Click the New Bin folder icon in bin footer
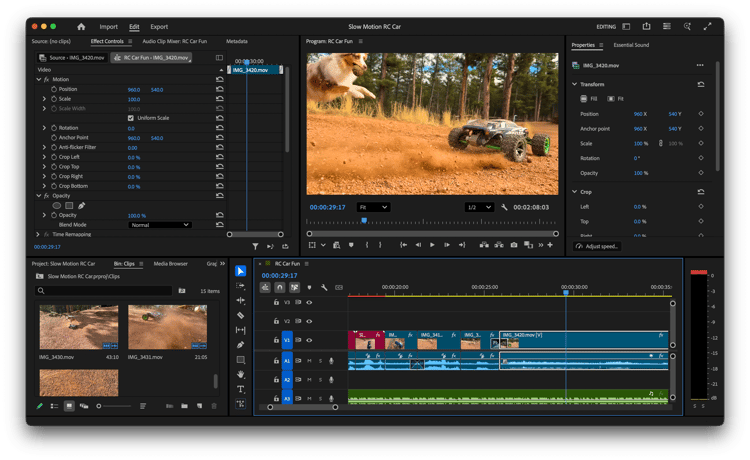 tap(184, 406)
